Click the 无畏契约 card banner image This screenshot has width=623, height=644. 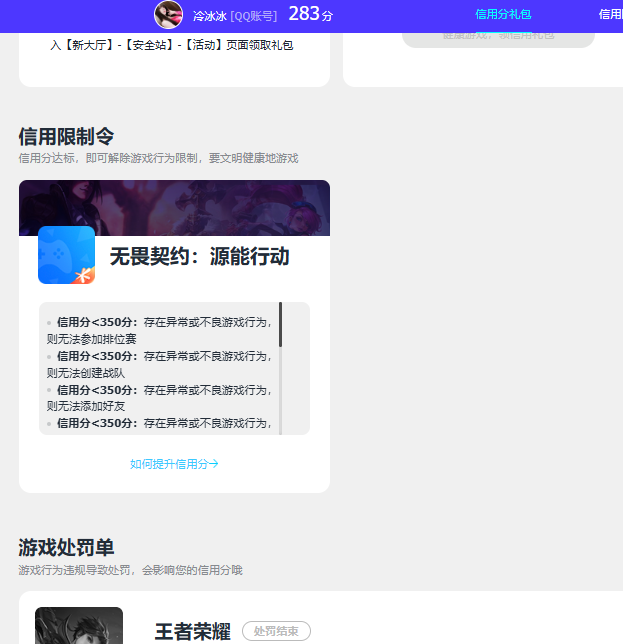click(x=174, y=208)
